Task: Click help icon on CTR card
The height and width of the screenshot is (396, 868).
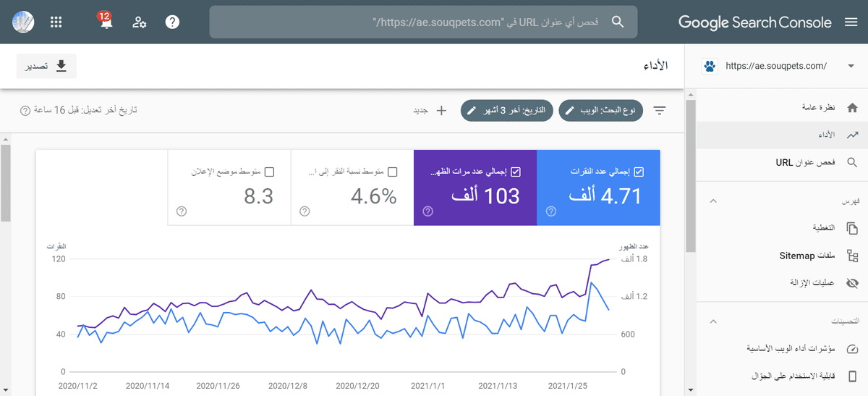Action: (305, 211)
